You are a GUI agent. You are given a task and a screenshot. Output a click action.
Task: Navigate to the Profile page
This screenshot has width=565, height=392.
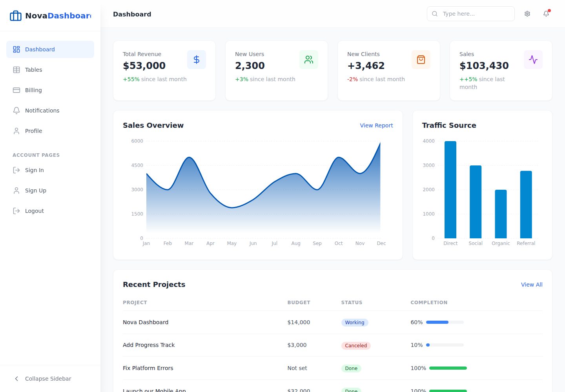[50, 131]
